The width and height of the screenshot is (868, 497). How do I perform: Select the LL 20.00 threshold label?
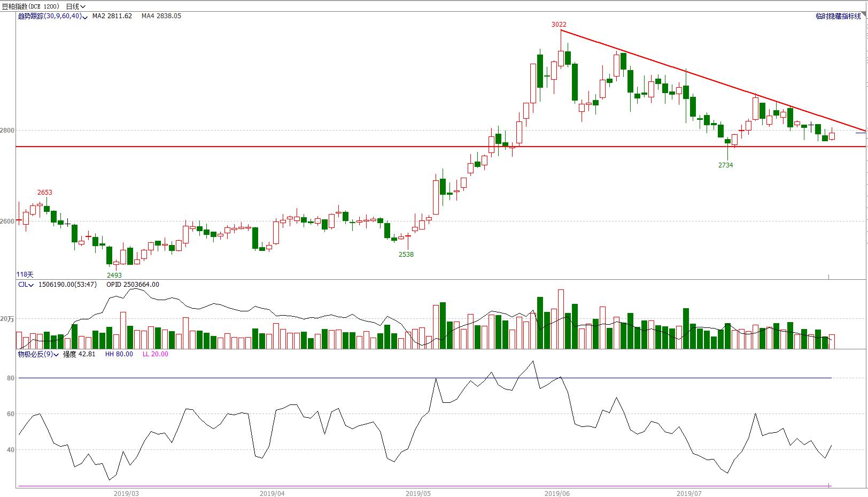[155, 354]
